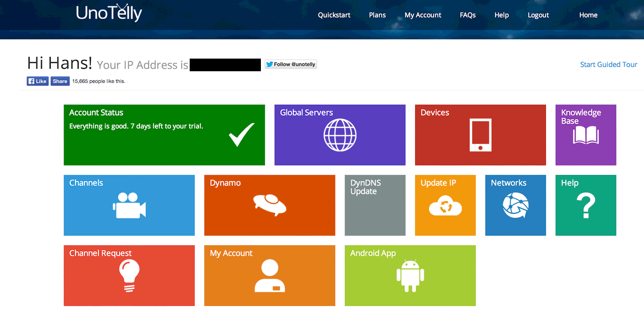This screenshot has width=644, height=315.
Task: Click the 'Channel Request' tile title
Action: 100,253
